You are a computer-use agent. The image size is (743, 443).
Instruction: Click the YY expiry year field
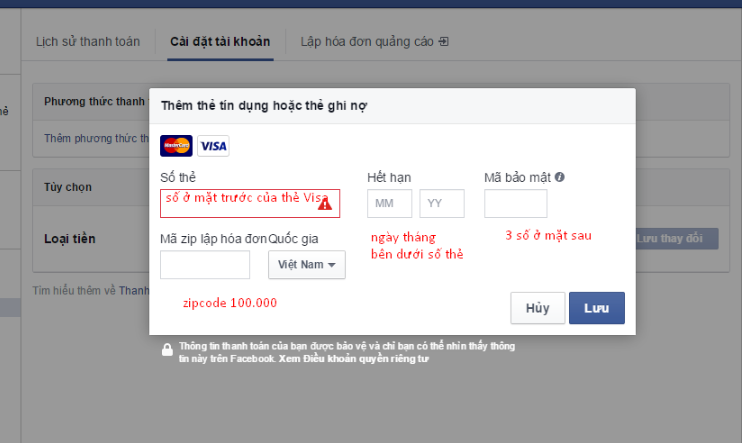tap(442, 203)
